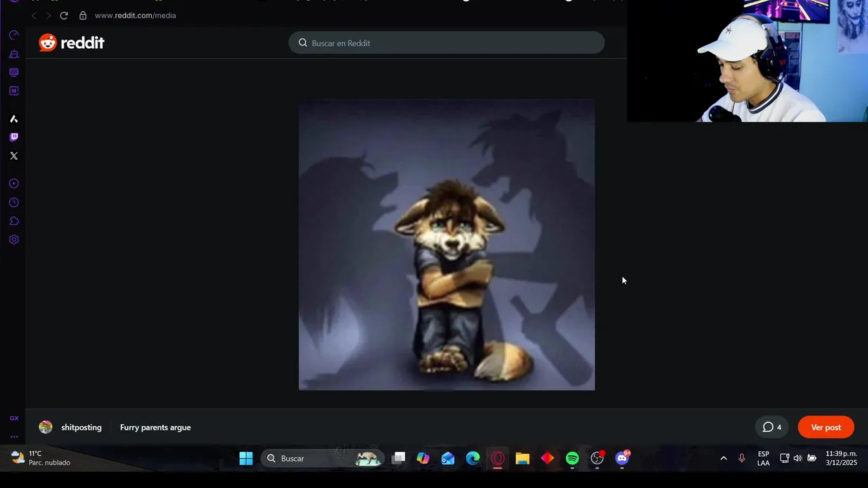Image resolution: width=868 pixels, height=488 pixels.
Task: Open the three-dots sidebar setup menu
Action: 14,436
